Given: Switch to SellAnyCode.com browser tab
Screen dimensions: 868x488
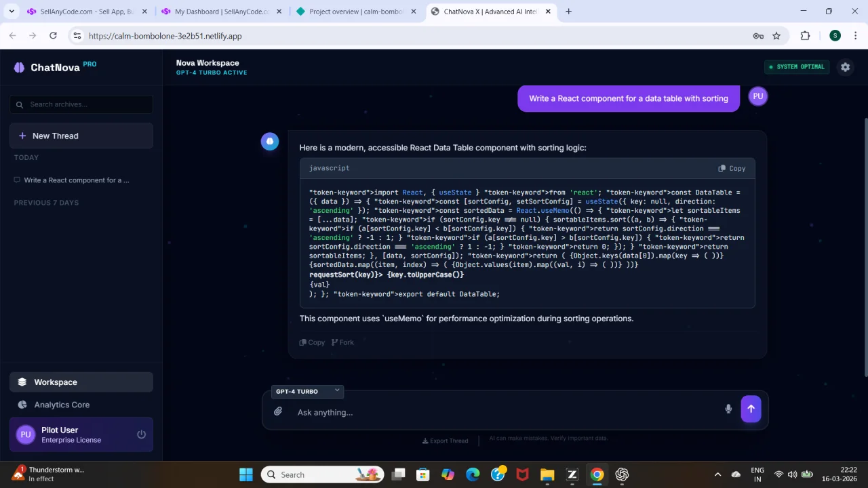Looking at the screenshot, I should pyautogui.click(x=85, y=12).
